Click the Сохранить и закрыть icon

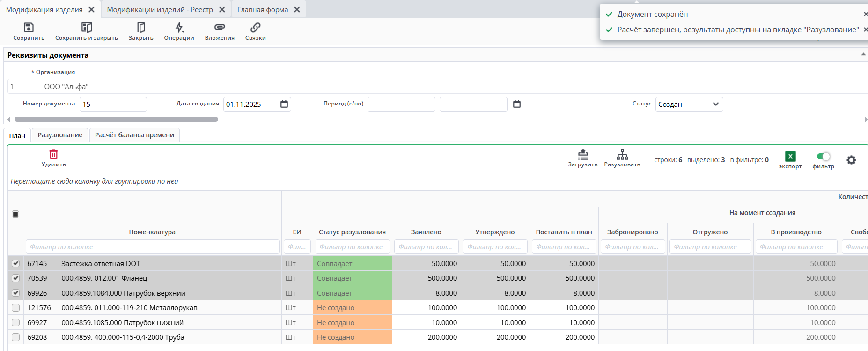coord(87,28)
